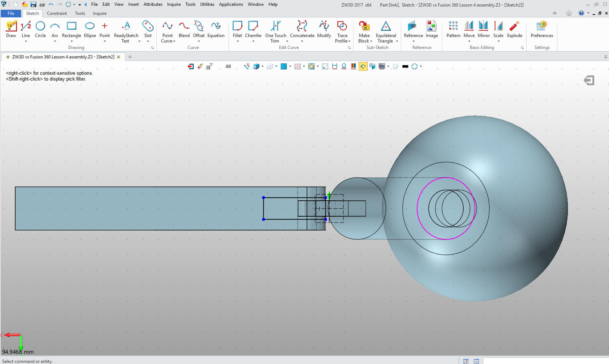609x364 pixels.
Task: Open the Chamfer tool
Action: pos(253,29)
